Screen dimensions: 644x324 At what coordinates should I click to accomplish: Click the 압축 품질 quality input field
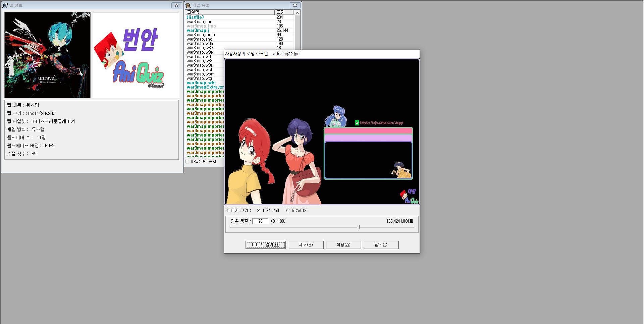pos(260,221)
